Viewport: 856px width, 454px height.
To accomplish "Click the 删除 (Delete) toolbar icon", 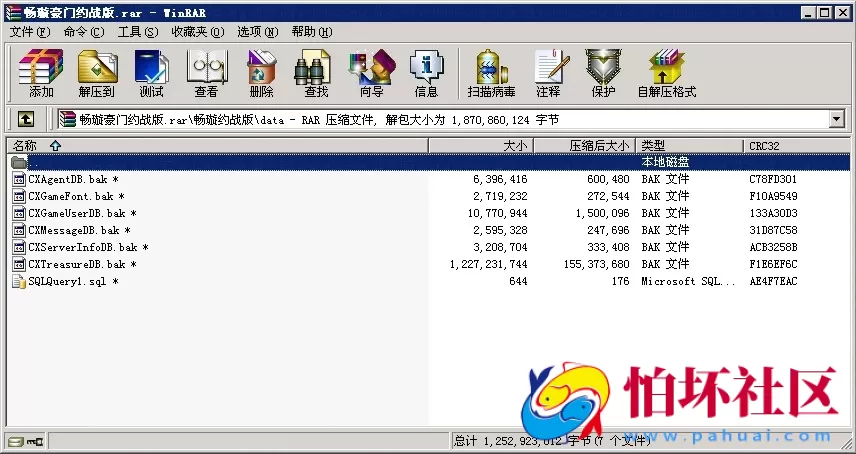I will (261, 67).
